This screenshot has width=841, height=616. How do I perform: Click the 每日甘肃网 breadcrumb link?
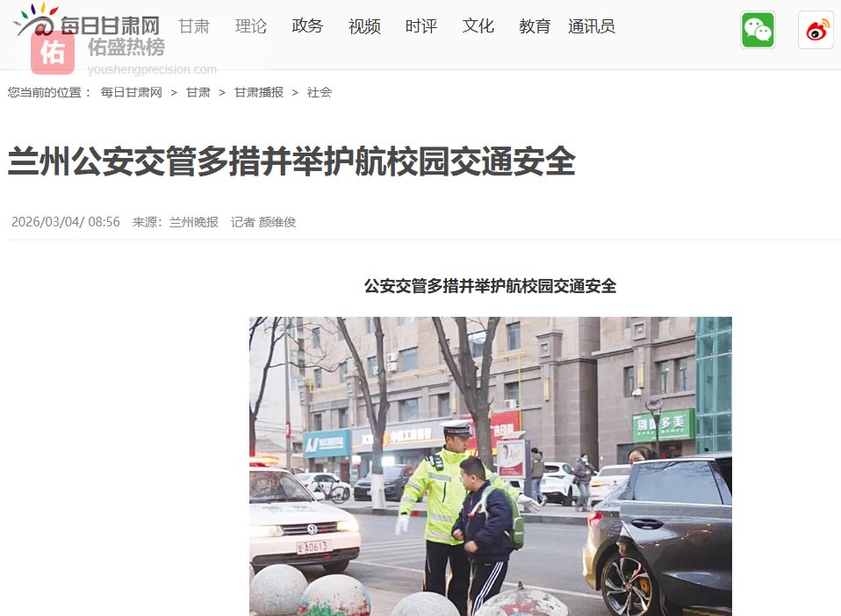pyautogui.click(x=132, y=92)
